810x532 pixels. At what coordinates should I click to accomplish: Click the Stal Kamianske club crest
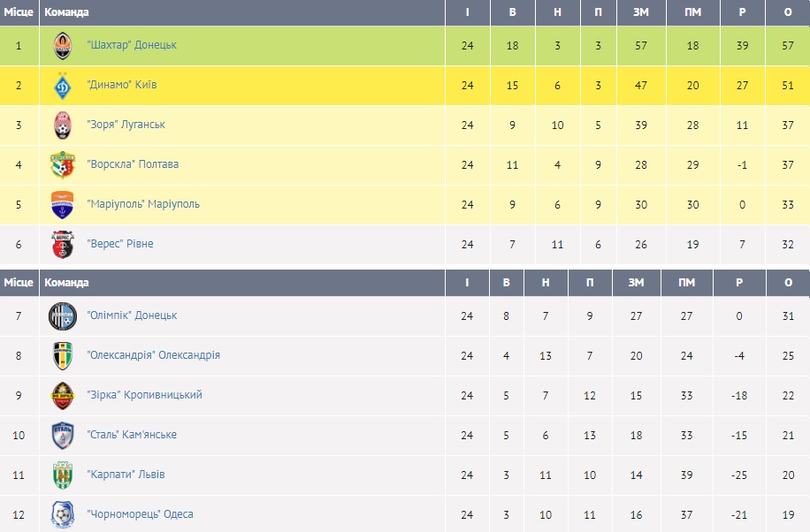click(62, 435)
